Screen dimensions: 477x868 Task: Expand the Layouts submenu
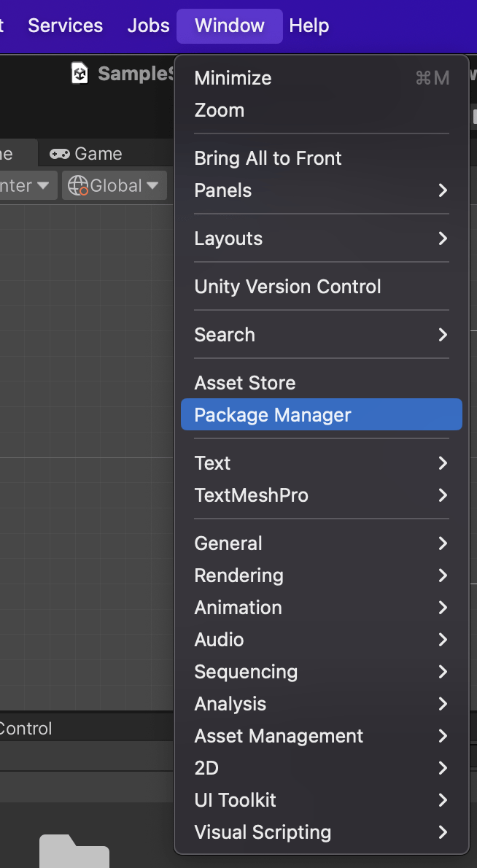[322, 239]
